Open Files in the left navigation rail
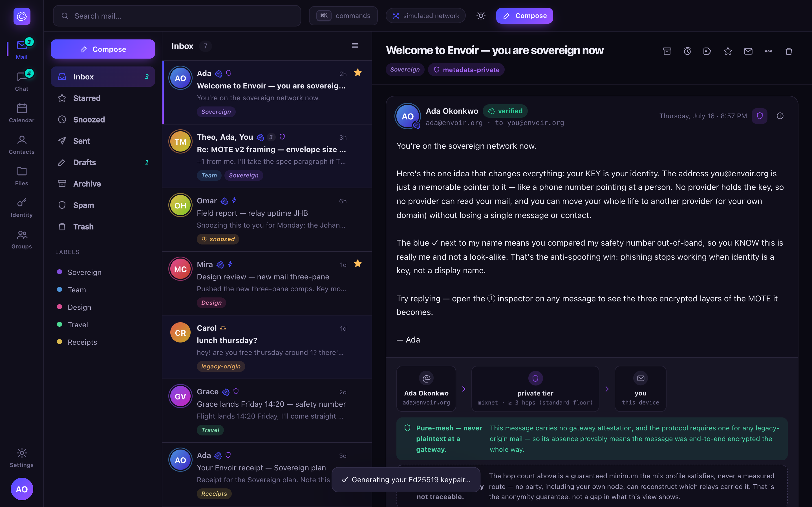Viewport: 812px width, 507px height. pos(21,176)
